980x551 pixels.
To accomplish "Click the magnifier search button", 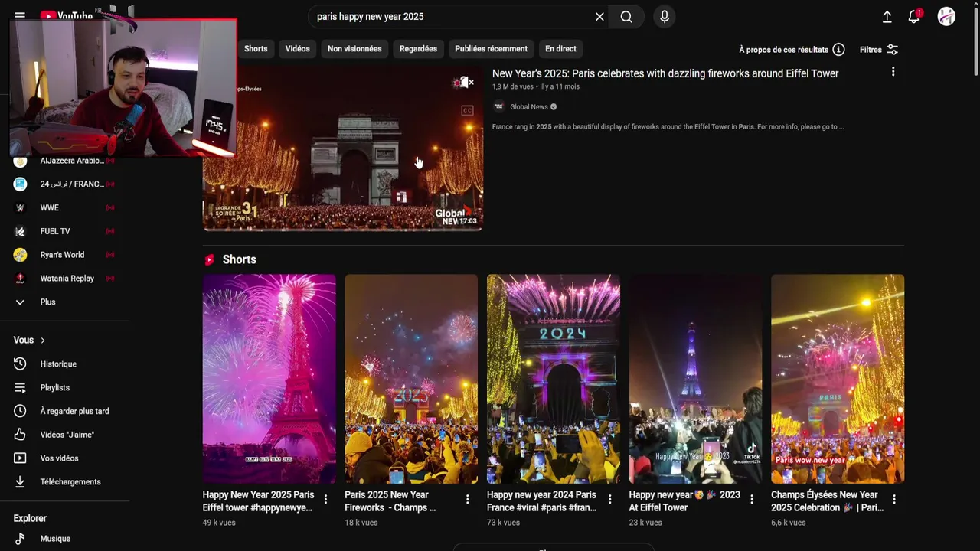I will (x=626, y=17).
